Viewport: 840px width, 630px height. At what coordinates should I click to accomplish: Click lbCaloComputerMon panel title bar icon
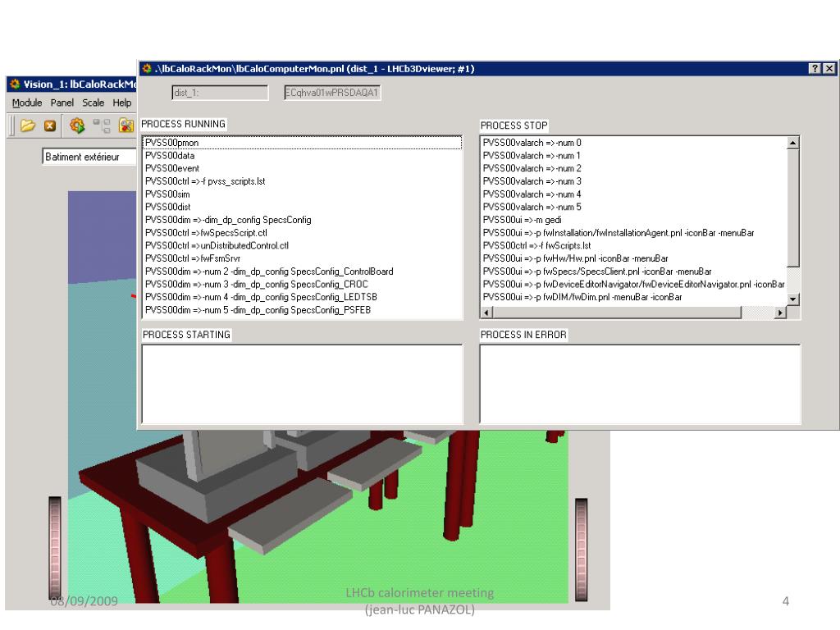coord(147,69)
